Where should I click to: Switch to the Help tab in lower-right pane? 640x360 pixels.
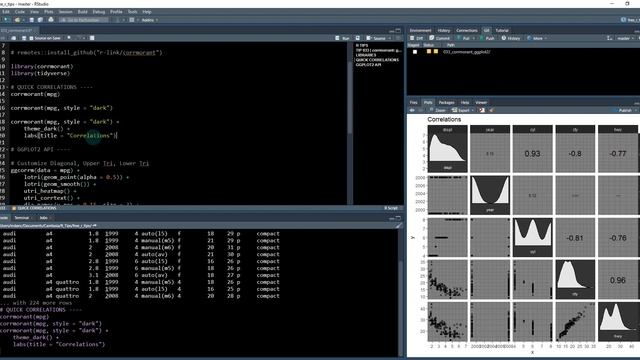pos(465,102)
